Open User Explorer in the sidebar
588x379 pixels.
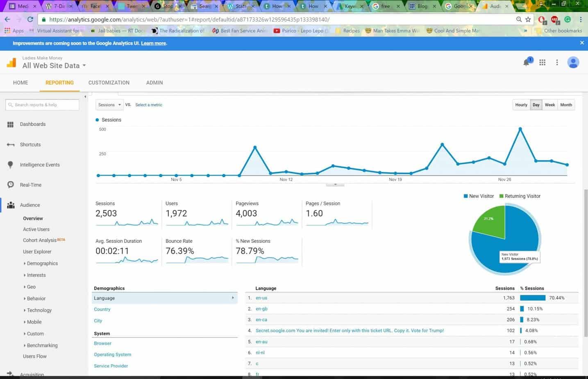pyautogui.click(x=37, y=252)
